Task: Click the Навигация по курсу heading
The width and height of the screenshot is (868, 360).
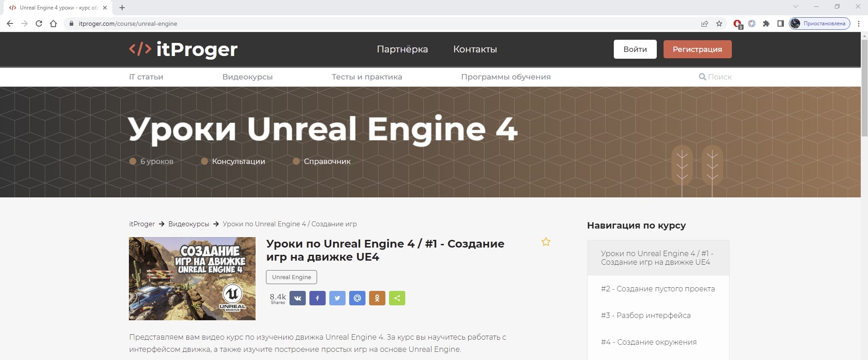Action: pyautogui.click(x=636, y=225)
